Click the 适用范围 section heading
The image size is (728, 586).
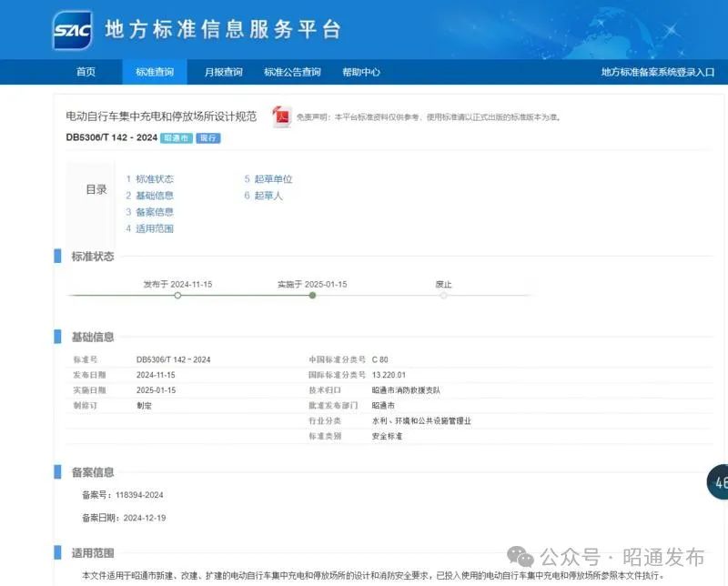coord(93,552)
